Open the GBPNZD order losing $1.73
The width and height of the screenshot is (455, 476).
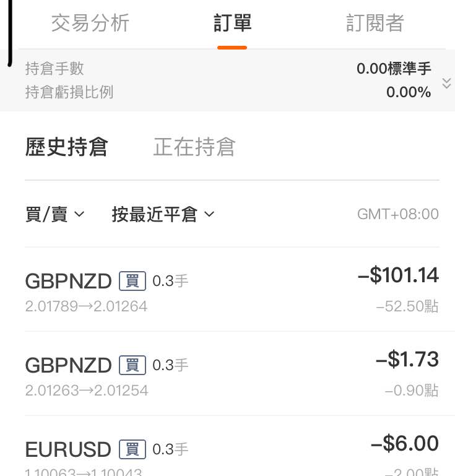232,373
